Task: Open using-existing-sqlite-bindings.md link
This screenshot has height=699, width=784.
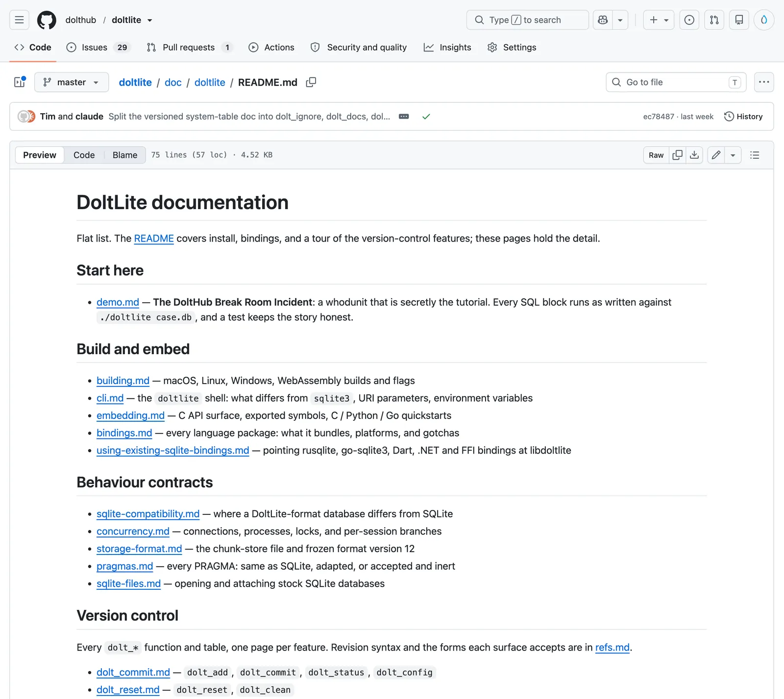Action: point(173,451)
